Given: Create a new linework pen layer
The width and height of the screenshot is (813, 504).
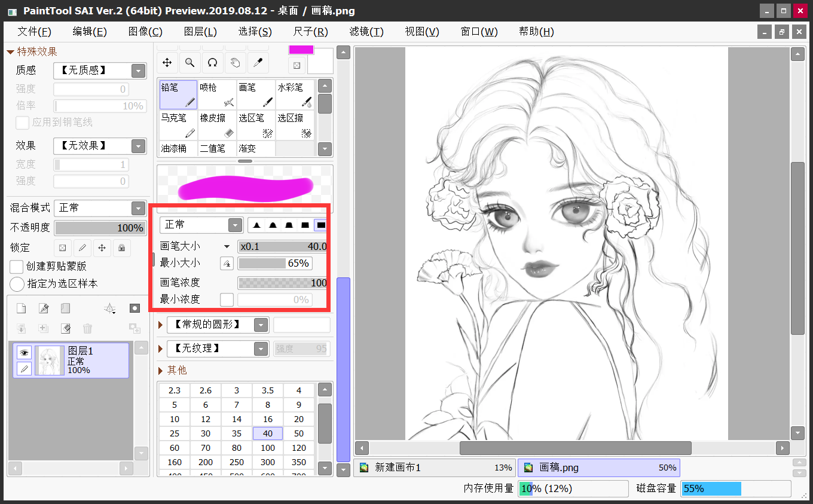Looking at the screenshot, I should [43, 308].
